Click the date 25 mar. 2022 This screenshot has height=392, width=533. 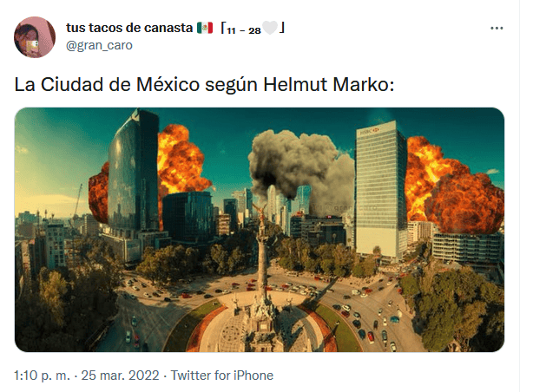(120, 376)
